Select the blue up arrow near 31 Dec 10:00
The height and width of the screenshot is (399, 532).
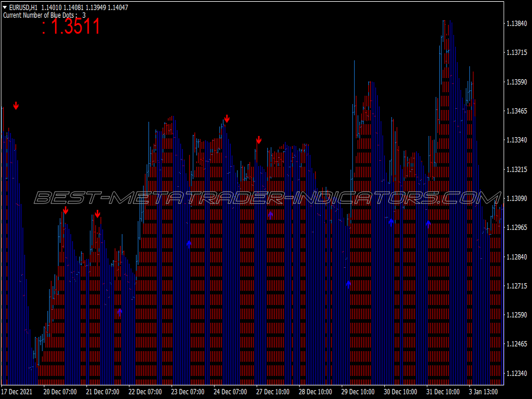click(428, 224)
